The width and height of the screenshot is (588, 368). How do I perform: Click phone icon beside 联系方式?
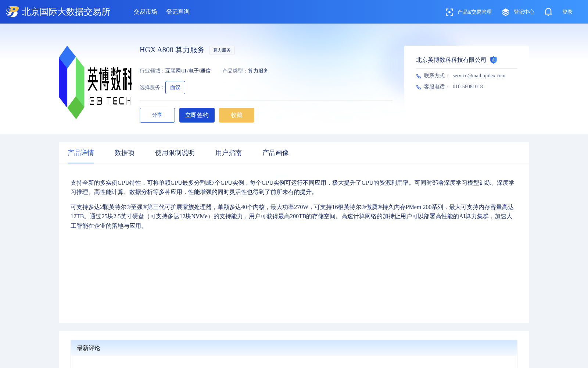coord(419,76)
